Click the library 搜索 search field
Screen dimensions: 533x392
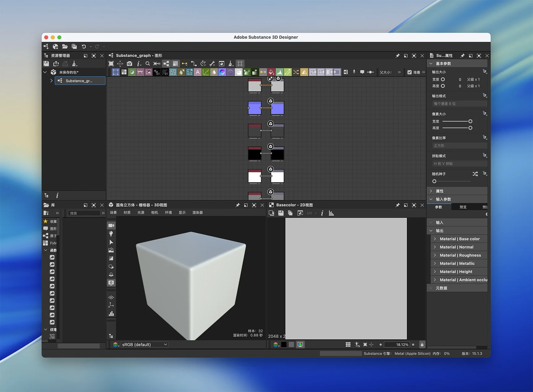click(x=84, y=213)
